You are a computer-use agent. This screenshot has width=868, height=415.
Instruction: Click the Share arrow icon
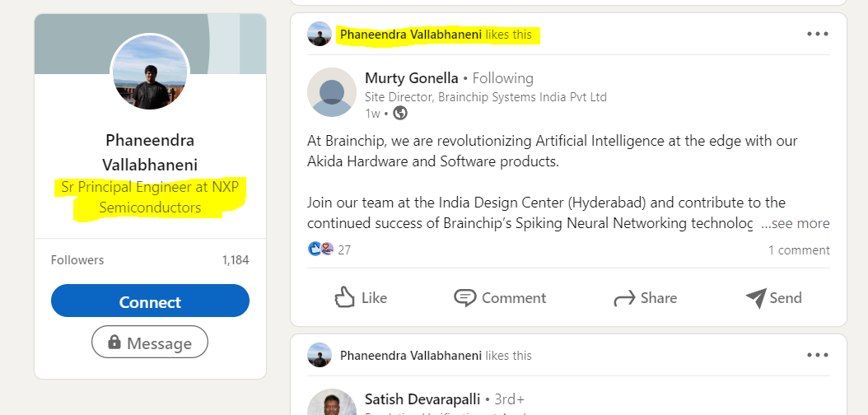point(624,298)
